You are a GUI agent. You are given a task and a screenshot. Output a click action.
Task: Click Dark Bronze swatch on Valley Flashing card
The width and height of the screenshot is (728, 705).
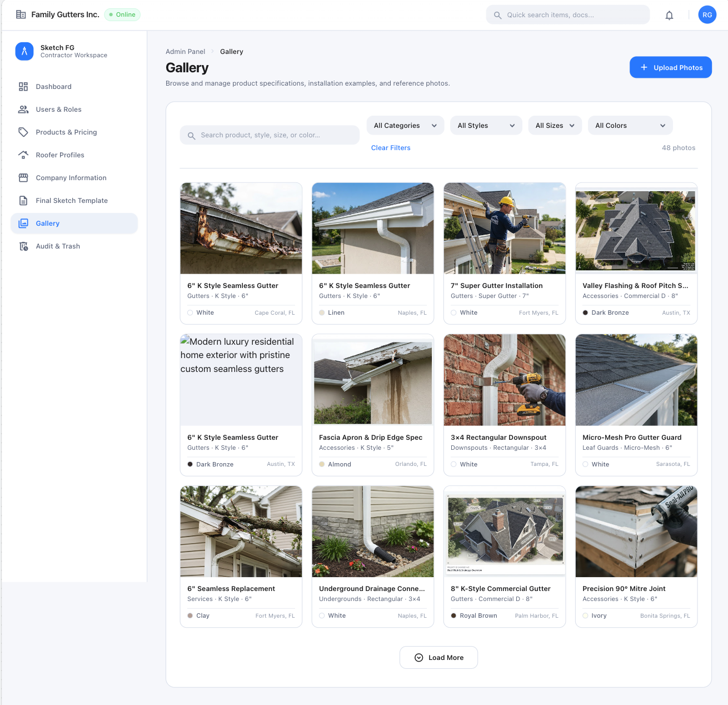pos(585,313)
